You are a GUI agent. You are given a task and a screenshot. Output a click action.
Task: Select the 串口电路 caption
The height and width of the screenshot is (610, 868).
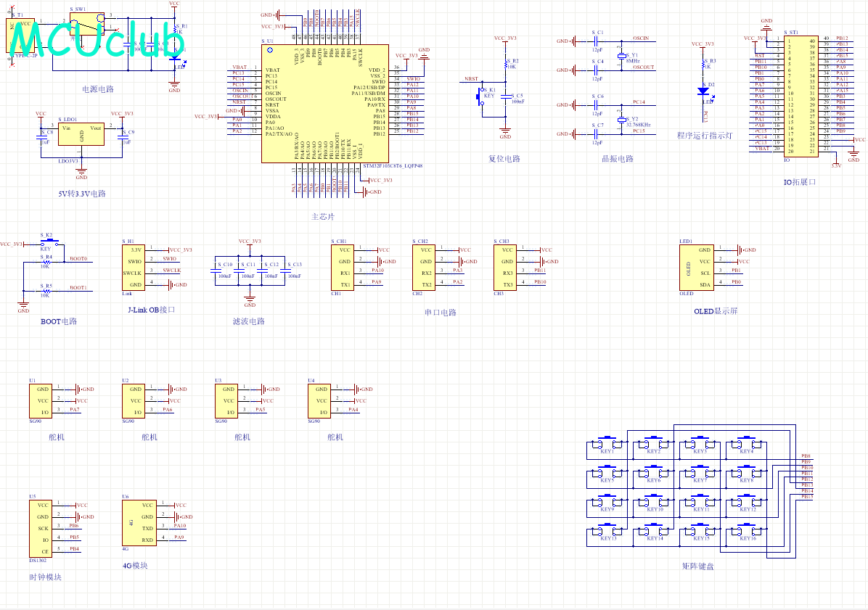(441, 313)
